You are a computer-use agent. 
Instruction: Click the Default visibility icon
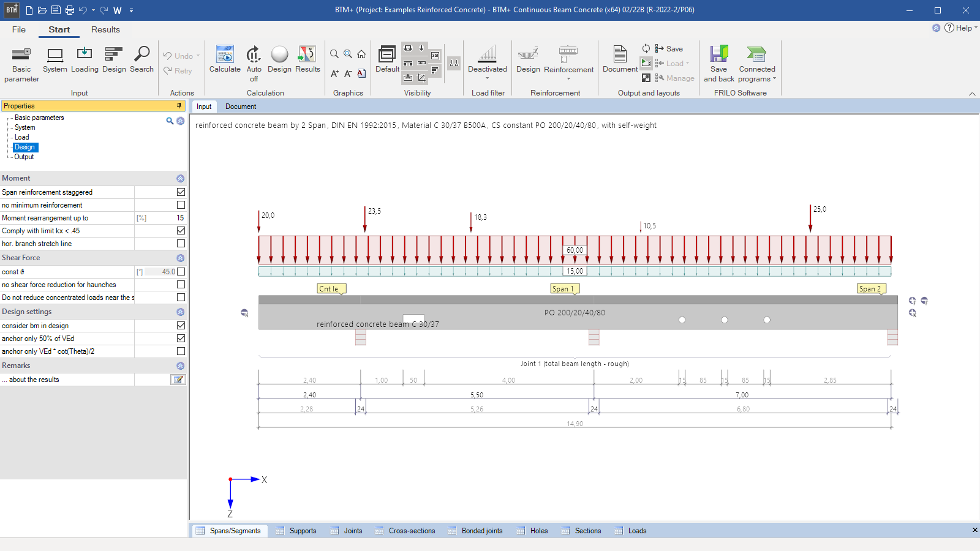[x=387, y=60]
